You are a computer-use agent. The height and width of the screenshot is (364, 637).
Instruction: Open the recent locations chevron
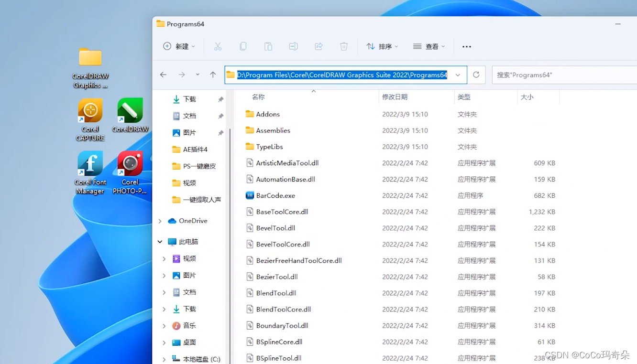coord(198,75)
